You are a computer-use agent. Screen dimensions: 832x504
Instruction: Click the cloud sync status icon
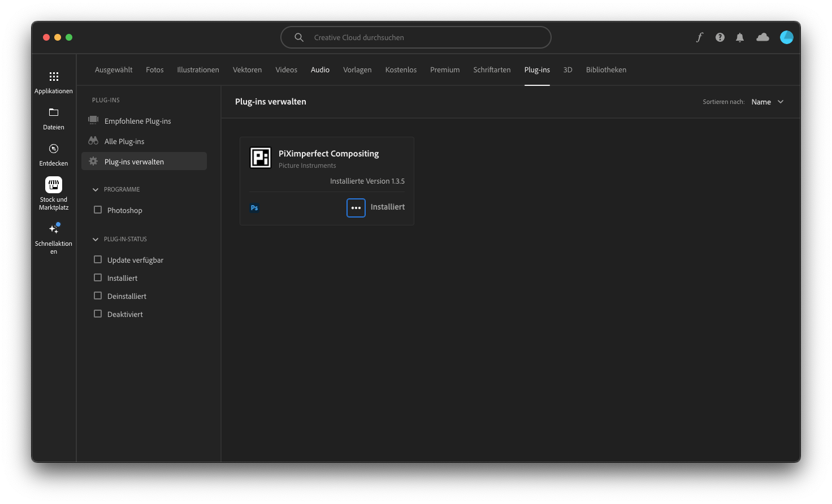(763, 37)
